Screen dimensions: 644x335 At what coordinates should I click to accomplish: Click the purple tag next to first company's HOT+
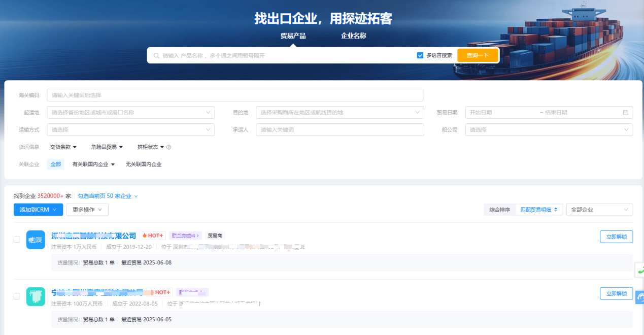click(185, 236)
